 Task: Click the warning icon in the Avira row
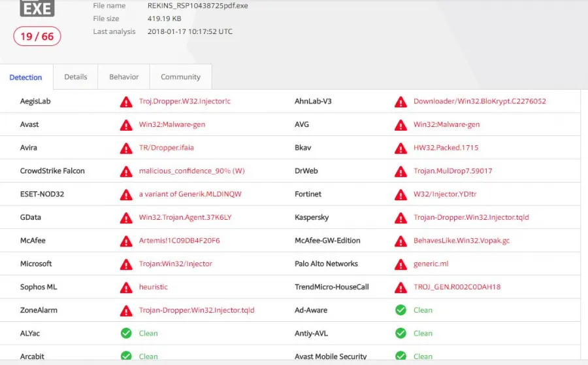point(126,148)
